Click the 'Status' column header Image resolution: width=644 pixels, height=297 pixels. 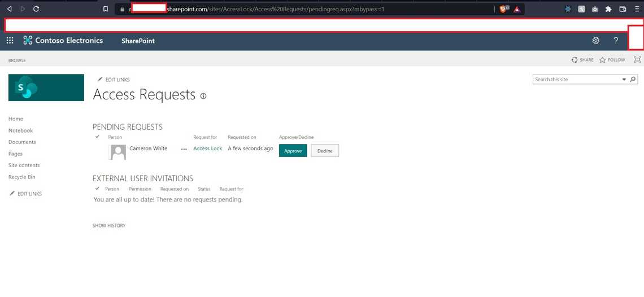(x=204, y=189)
